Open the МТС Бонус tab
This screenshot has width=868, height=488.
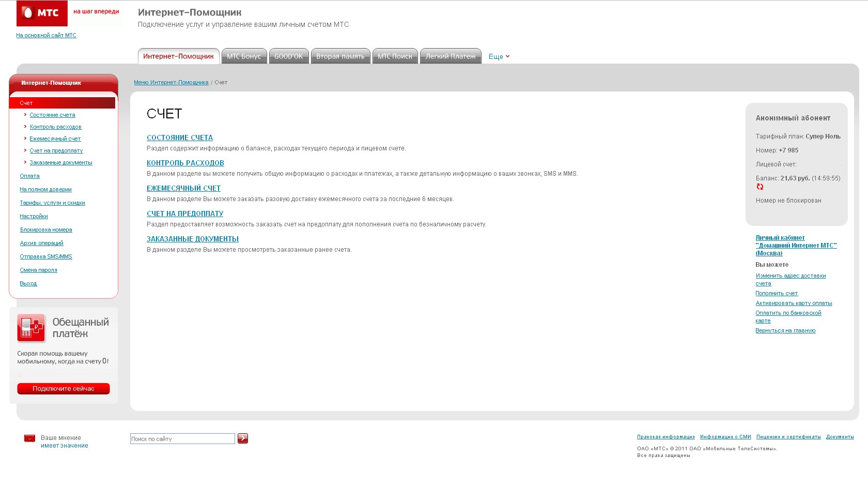(x=244, y=56)
